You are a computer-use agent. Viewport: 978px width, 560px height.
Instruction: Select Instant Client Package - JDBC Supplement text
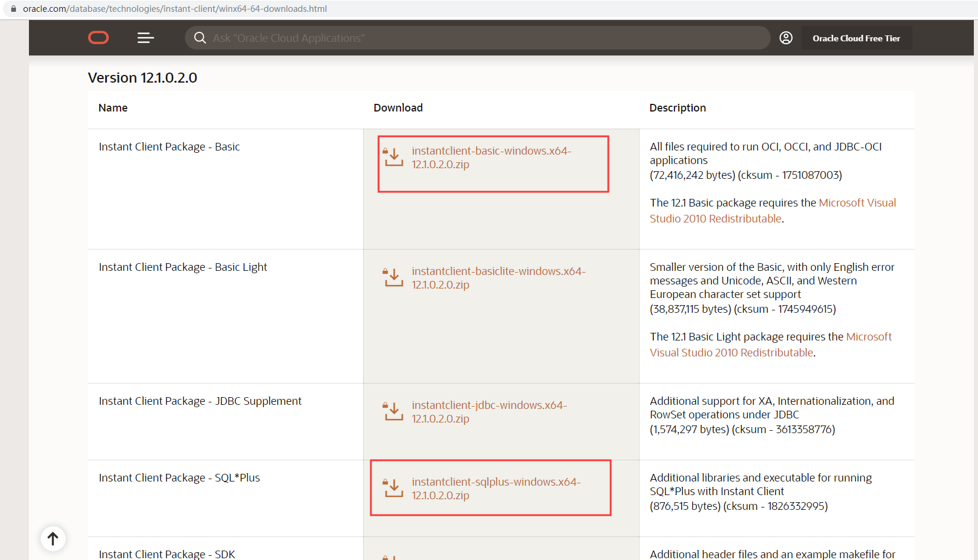[200, 401]
